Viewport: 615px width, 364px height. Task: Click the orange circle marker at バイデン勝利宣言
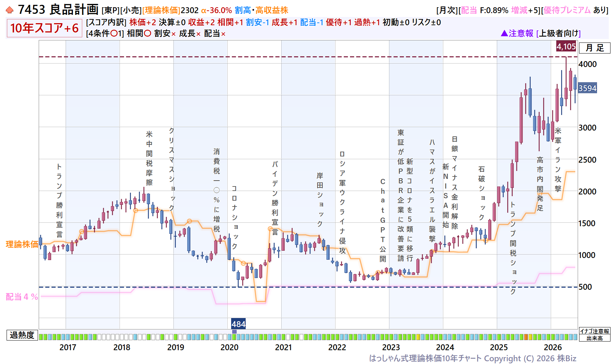pos(270,229)
